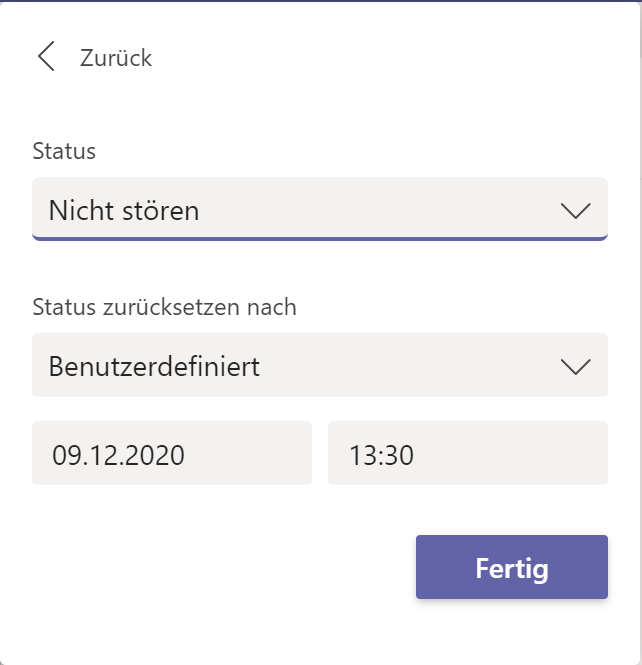Click the down-arrow icon in the reset duration field
642x665 pixels.
pos(575,366)
